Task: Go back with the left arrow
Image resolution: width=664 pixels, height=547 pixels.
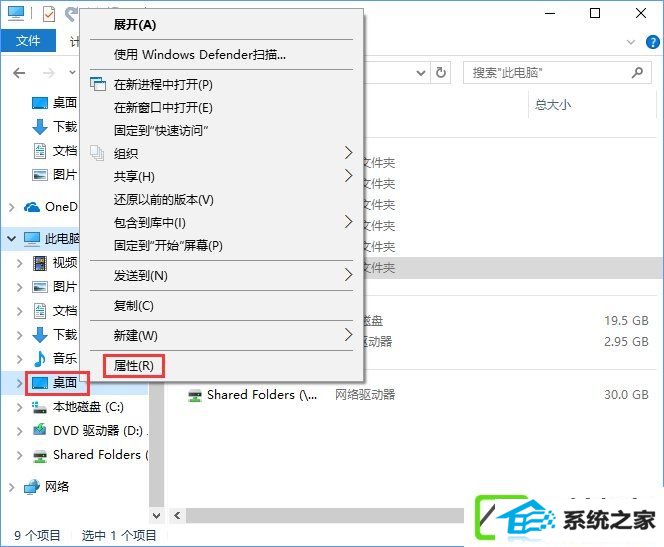Action: click(x=19, y=73)
